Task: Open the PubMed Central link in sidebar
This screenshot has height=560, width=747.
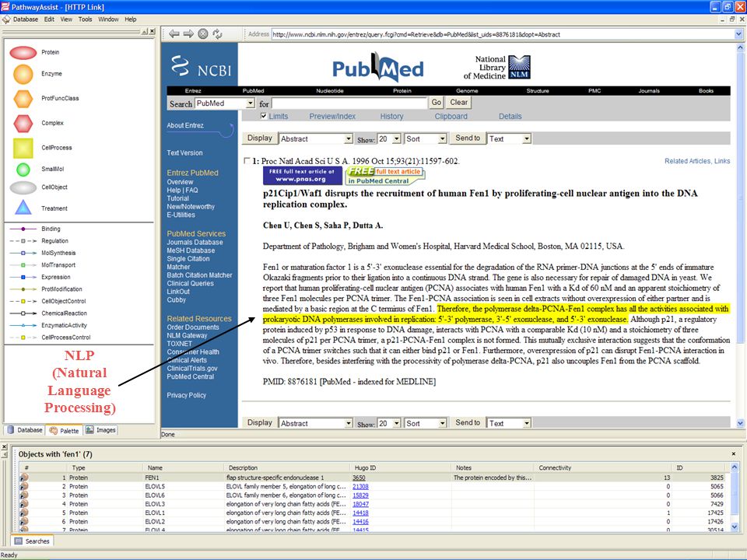Action: click(190, 376)
